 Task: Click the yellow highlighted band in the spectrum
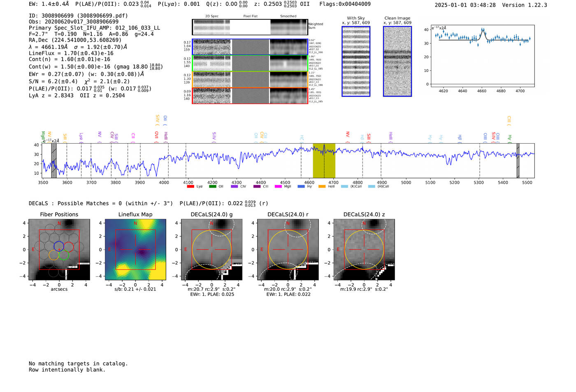pos(324,161)
